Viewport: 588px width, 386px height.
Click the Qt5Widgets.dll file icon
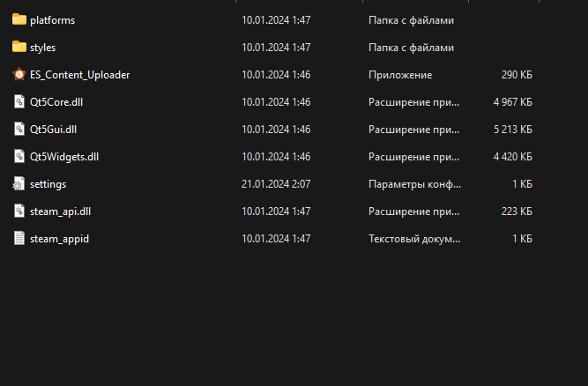19,157
